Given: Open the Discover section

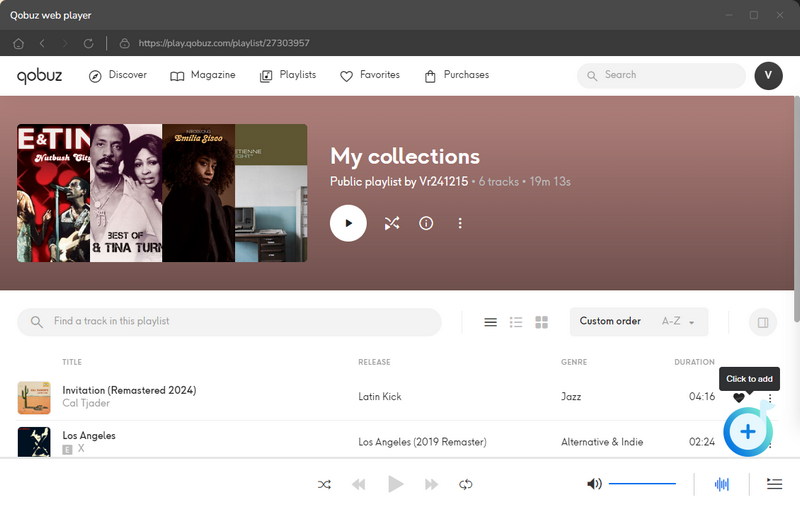Looking at the screenshot, I should click(117, 75).
